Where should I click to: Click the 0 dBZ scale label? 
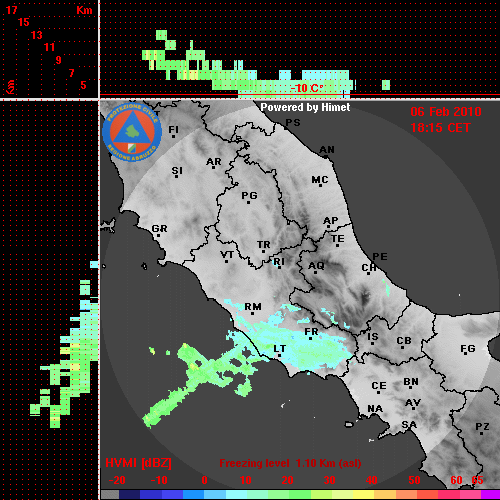(205, 480)
